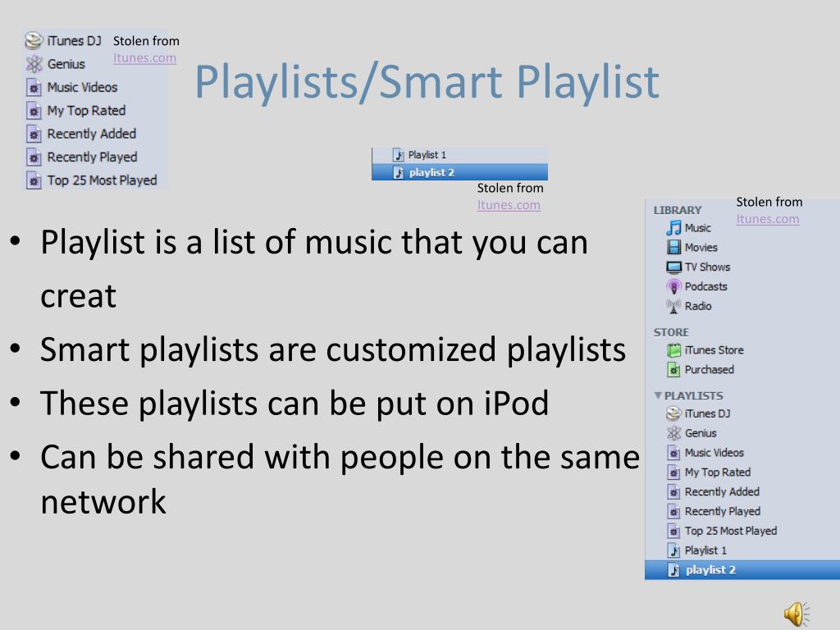The image size is (840, 630).
Task: Click the iTunes DJ icon under PLAYLISTS in the sidebar
Action: point(673,413)
